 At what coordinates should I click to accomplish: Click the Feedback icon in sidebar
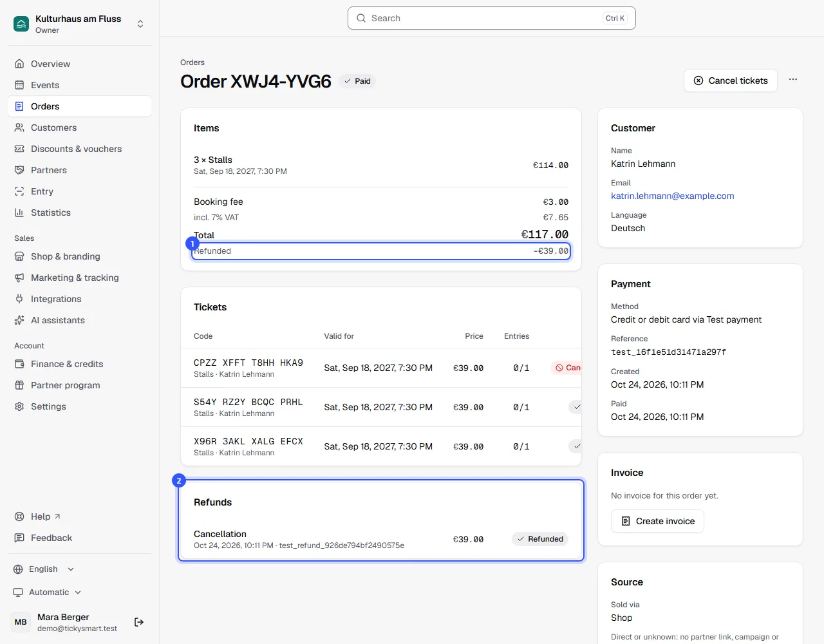coord(19,538)
